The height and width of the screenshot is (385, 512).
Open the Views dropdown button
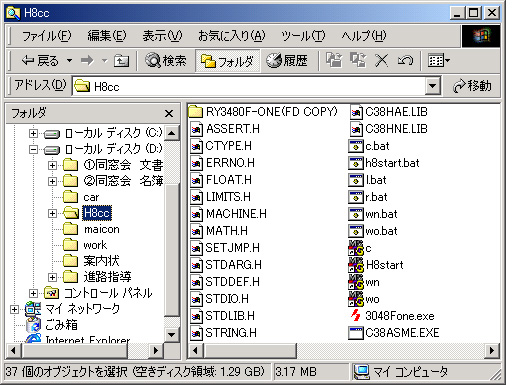pos(439,61)
